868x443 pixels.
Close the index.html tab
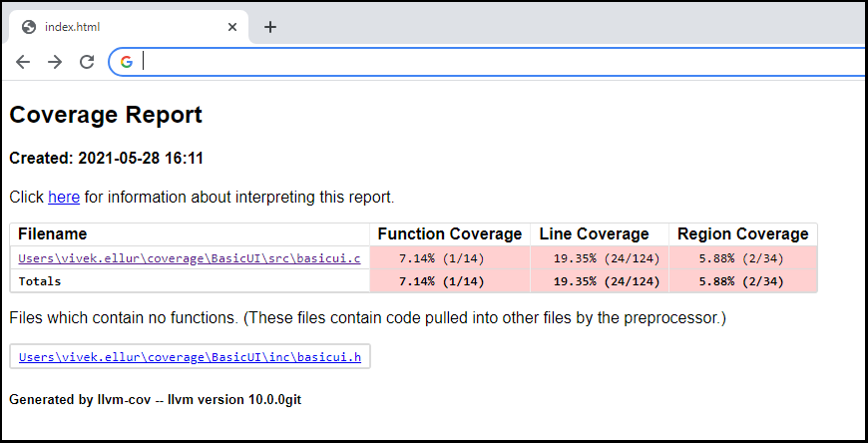[232, 27]
